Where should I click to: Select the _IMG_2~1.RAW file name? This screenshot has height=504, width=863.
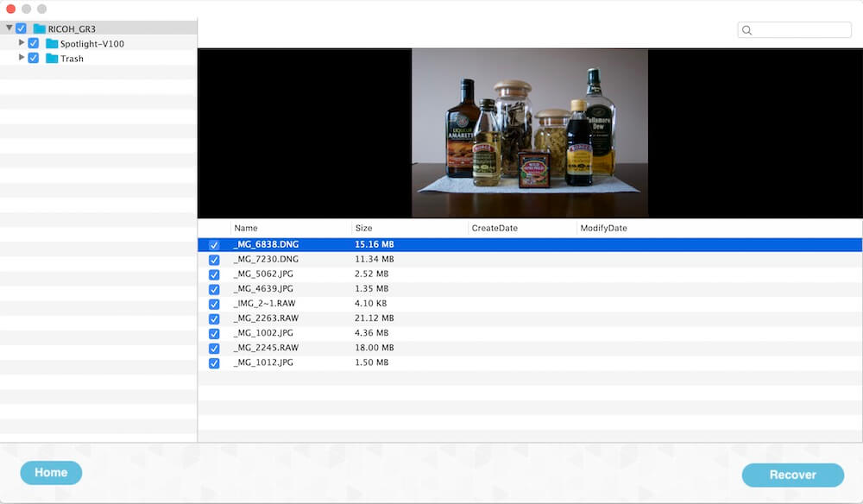pyautogui.click(x=264, y=304)
